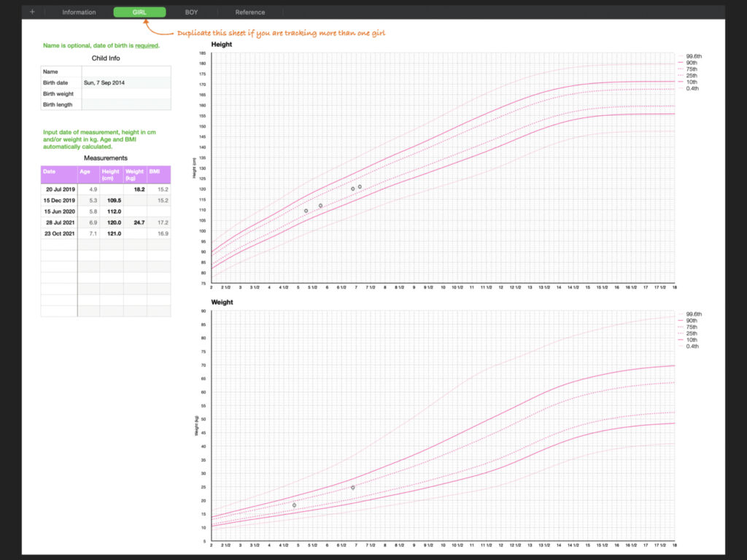Click the Weight chart title
Viewport: 747px width, 560px height.
tap(222, 302)
